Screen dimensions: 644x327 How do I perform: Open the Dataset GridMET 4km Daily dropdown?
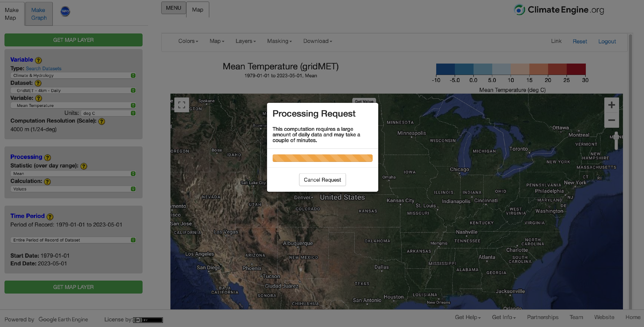73,91
